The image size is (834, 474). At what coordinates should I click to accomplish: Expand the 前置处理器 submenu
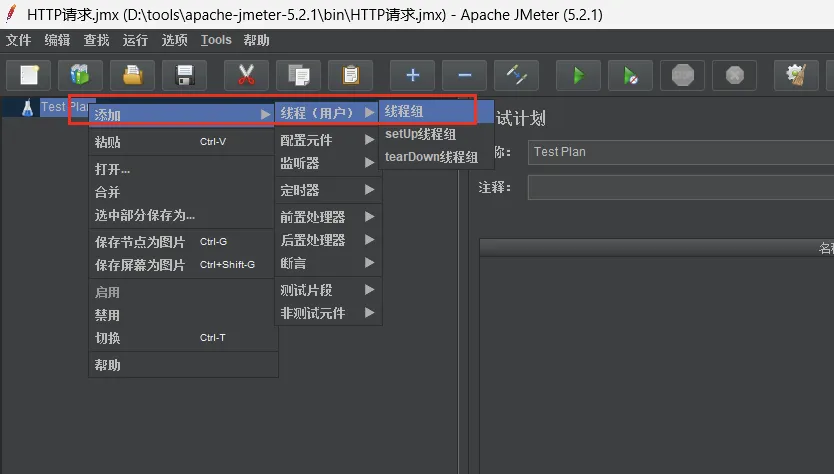click(328, 217)
